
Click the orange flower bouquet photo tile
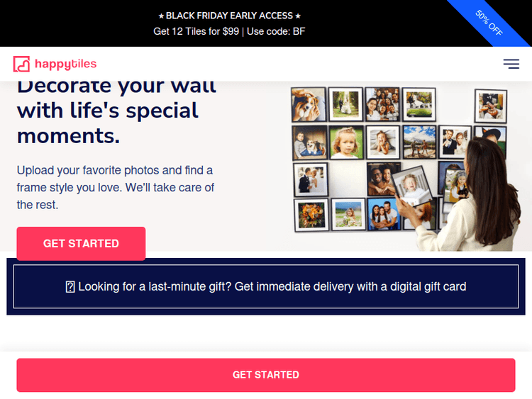[x=311, y=215]
